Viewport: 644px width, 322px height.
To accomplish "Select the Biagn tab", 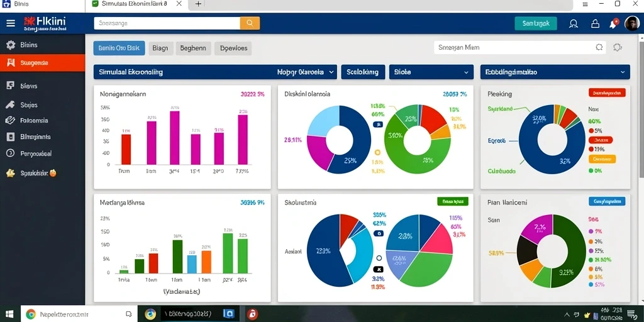I will click(x=160, y=48).
